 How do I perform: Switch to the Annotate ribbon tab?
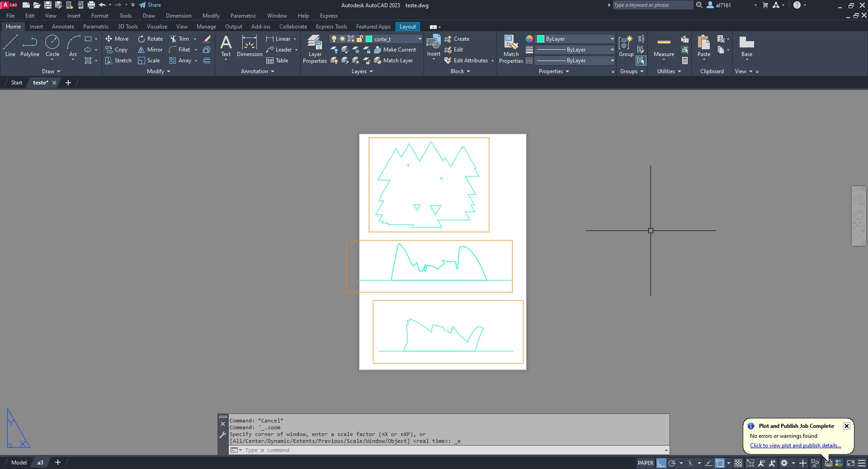click(63, 27)
